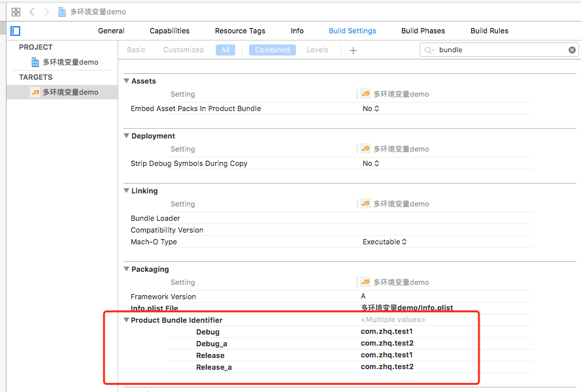
Task: Open the related items grid icon
Action: (16, 12)
